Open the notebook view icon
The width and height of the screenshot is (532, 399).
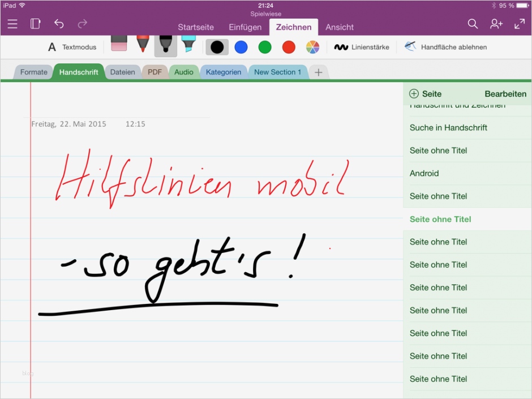click(x=36, y=24)
